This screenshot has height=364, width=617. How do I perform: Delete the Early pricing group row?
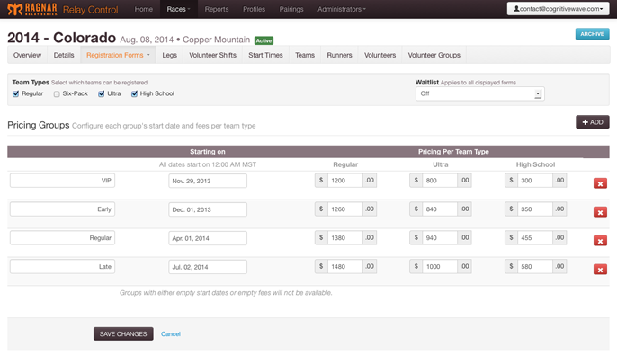click(x=600, y=212)
